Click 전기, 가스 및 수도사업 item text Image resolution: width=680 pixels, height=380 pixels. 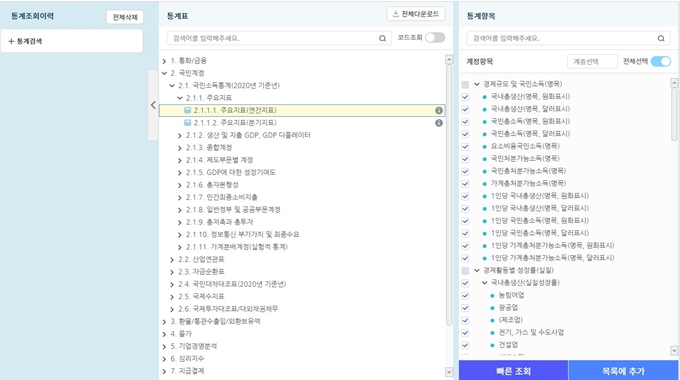tap(531, 333)
